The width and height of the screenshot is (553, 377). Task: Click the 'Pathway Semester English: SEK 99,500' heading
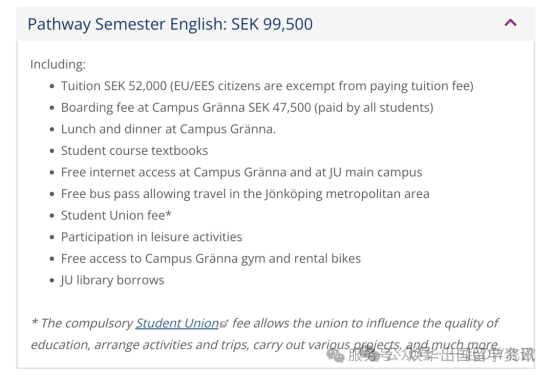(x=170, y=24)
